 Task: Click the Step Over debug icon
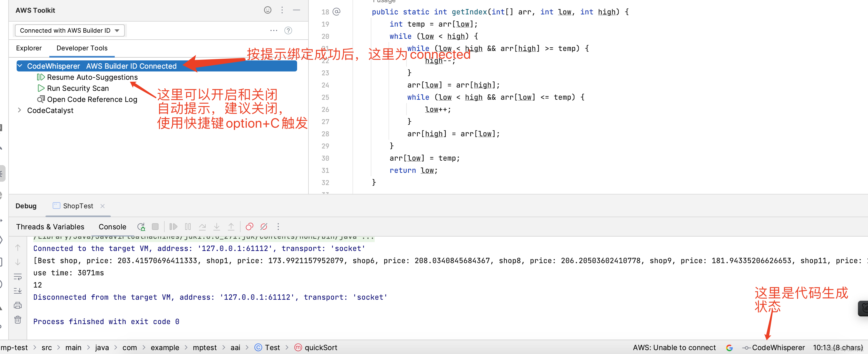202,227
